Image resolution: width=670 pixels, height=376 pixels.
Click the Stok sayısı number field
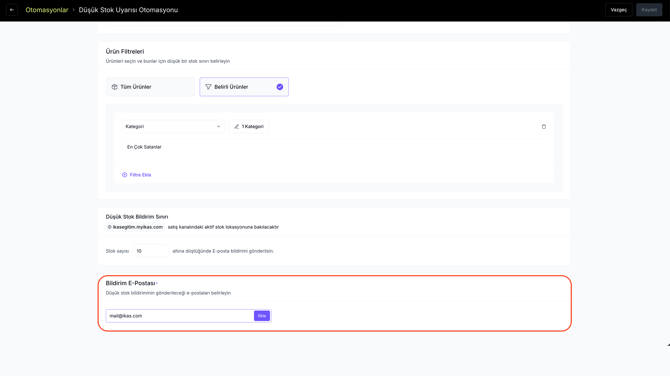pyautogui.click(x=150, y=251)
